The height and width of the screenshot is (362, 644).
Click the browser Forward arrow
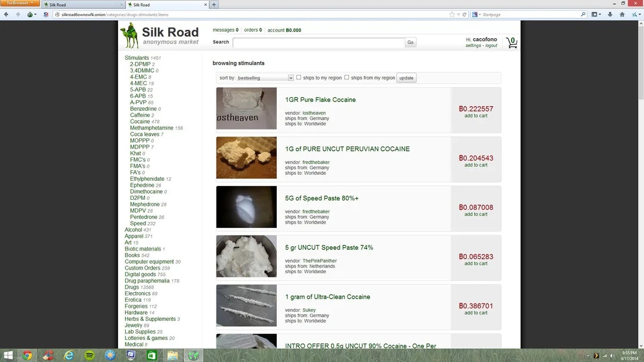(x=18, y=14)
